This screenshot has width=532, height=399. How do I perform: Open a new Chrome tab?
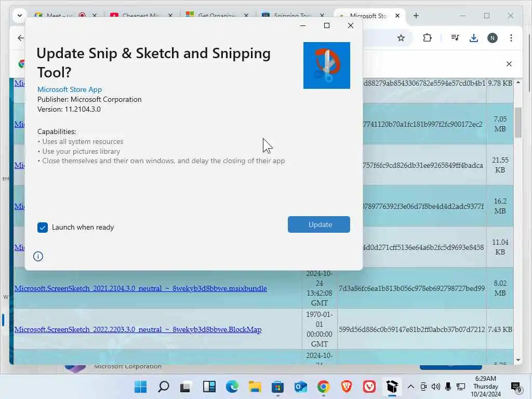[416, 16]
